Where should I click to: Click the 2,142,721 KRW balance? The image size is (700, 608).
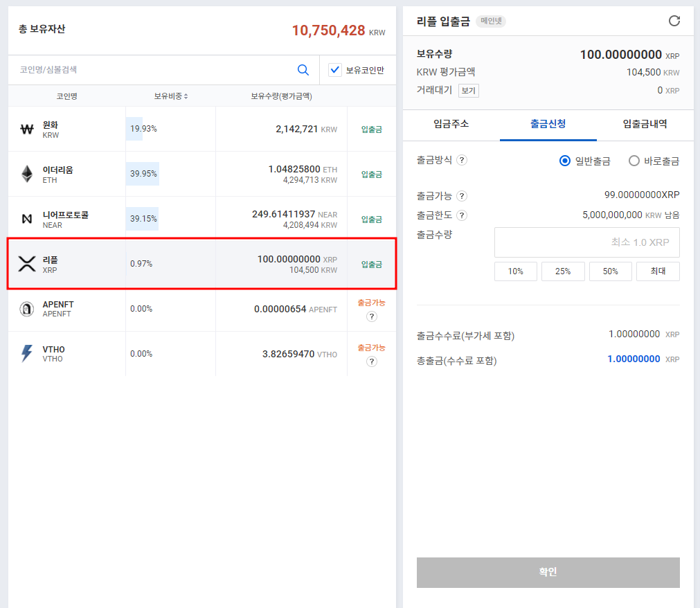coord(297,129)
